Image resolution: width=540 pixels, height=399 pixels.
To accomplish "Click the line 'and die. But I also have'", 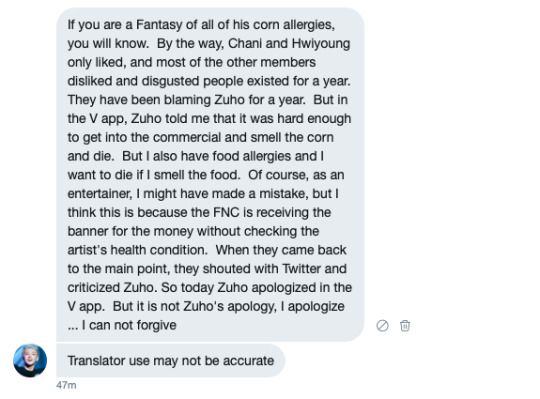I will 195,156.
